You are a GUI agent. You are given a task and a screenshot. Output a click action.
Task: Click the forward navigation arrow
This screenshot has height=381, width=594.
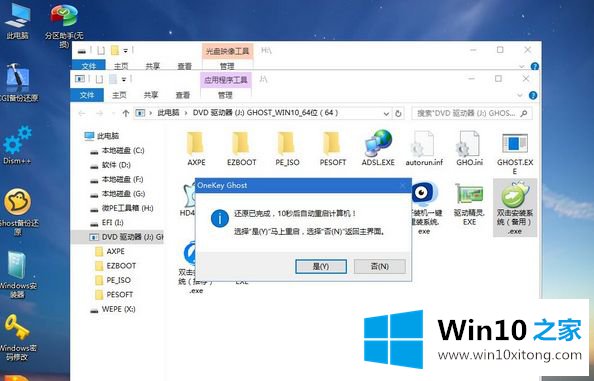pos(100,113)
